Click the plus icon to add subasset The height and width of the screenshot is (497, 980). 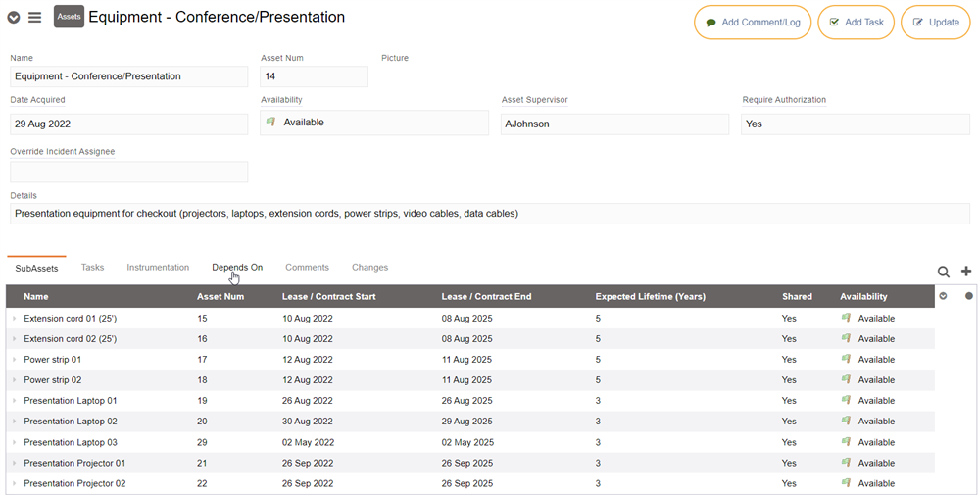coord(966,271)
